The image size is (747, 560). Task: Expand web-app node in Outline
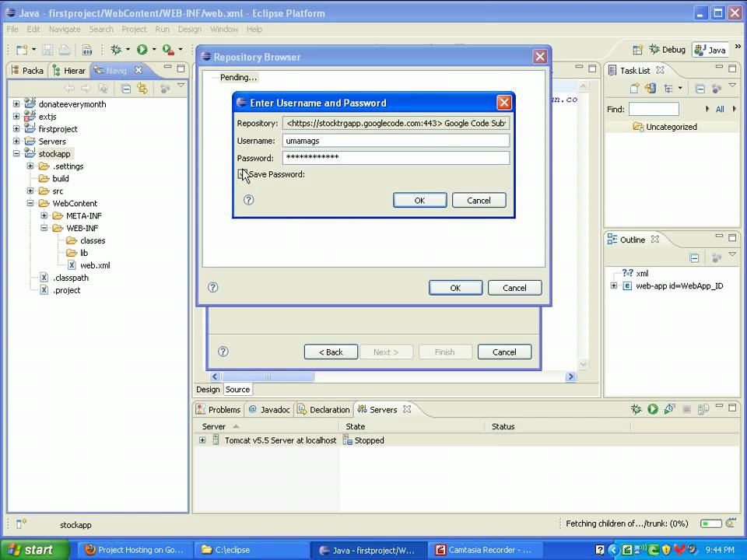click(x=614, y=285)
